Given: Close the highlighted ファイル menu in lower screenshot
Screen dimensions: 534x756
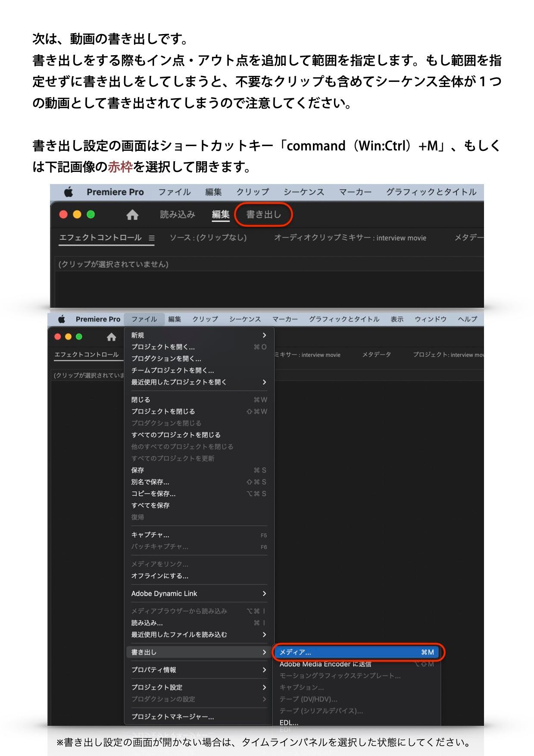Looking at the screenshot, I should (144, 319).
